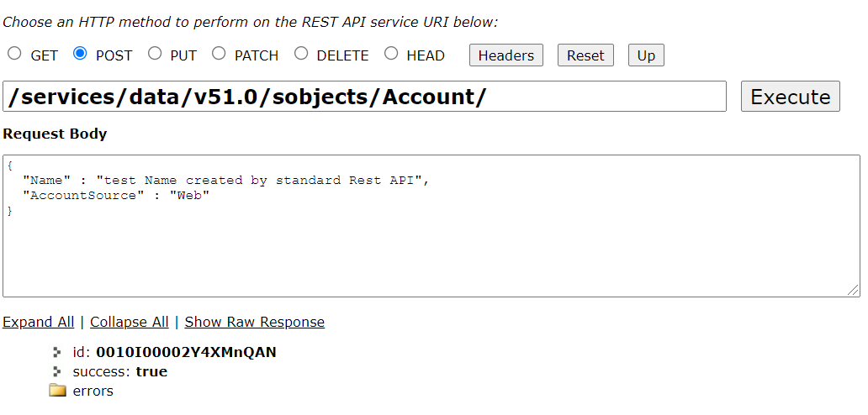Select the POST radio button
This screenshot has height=415, width=868.
(80, 54)
